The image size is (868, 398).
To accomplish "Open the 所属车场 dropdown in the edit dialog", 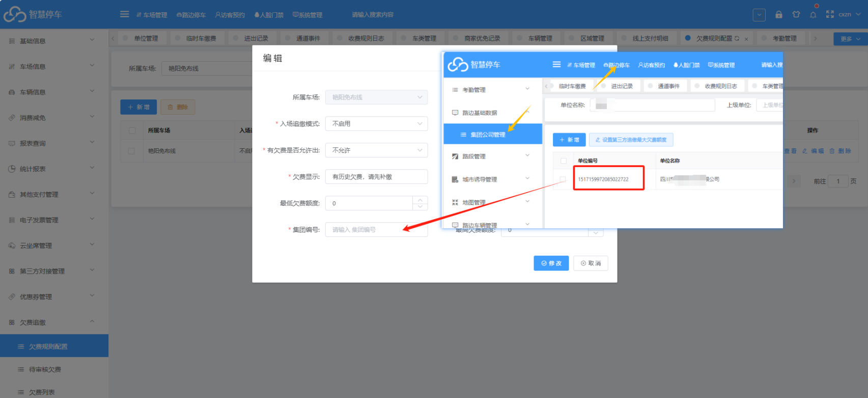I will point(376,97).
